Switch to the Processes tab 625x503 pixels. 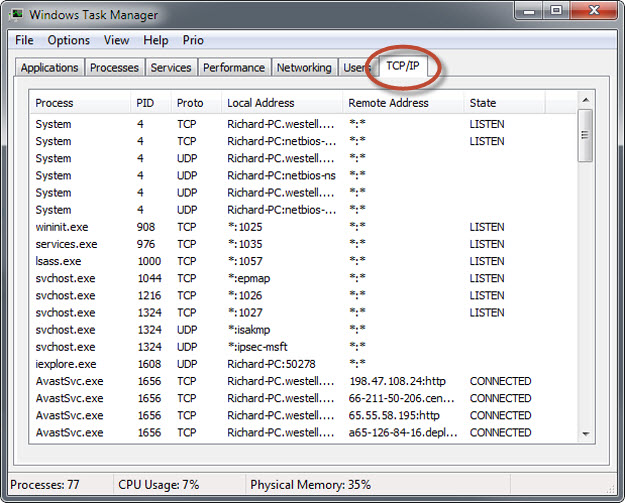114,67
